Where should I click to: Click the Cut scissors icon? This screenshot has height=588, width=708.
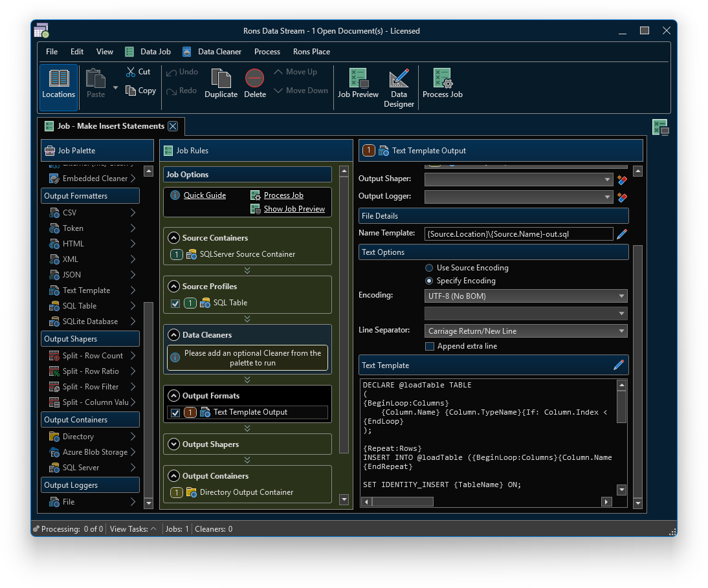pos(131,72)
